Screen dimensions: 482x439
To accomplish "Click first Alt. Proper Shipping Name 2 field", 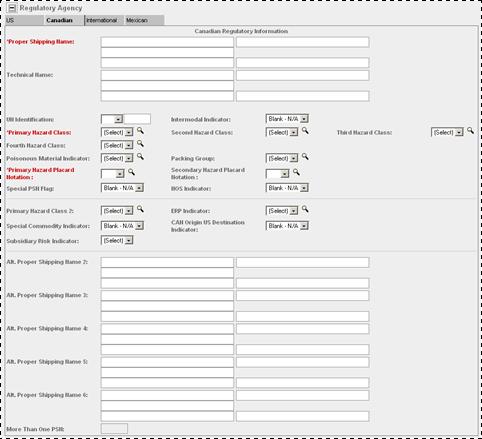I will 167,262.
